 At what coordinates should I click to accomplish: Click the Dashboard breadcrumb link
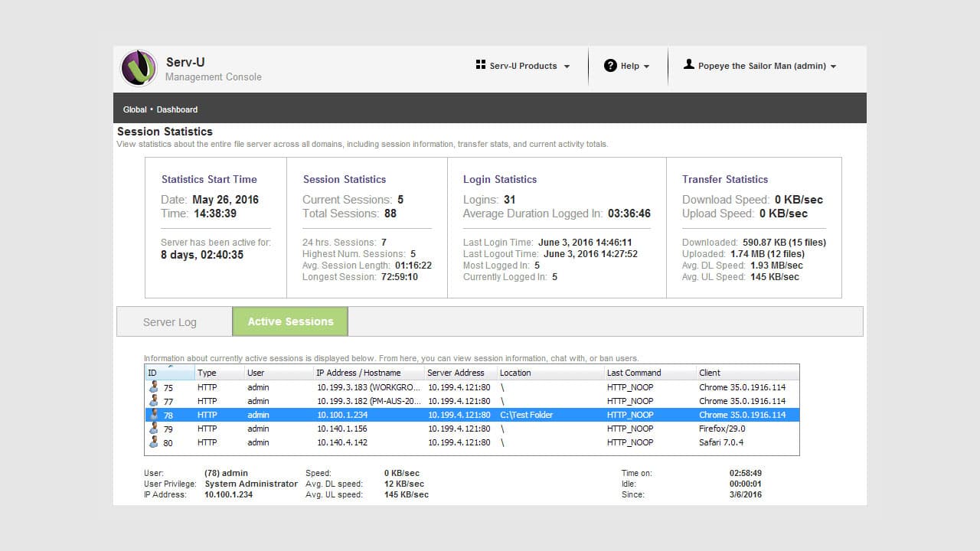177,109
